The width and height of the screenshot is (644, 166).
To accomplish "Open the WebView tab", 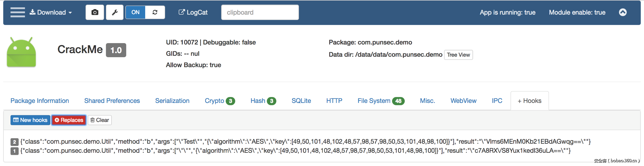I will (463, 101).
